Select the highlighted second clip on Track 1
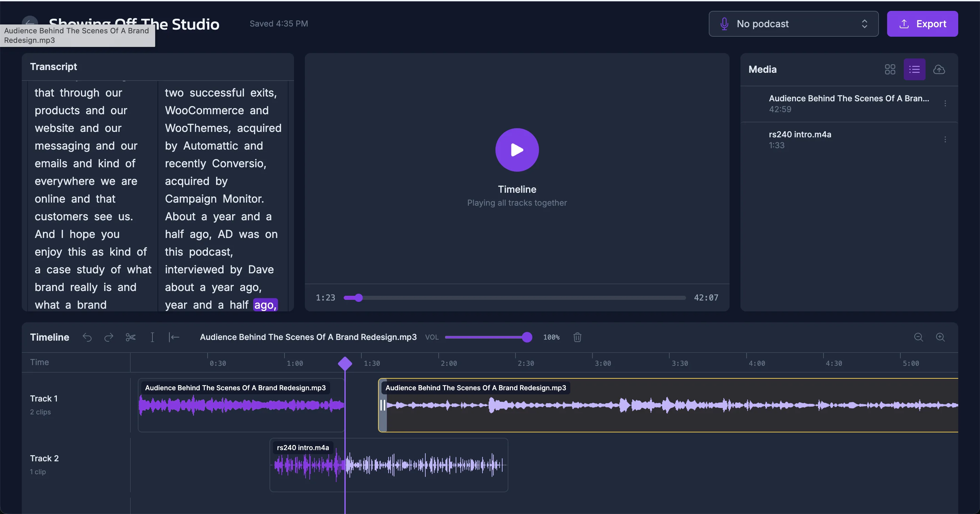The width and height of the screenshot is (980, 514). point(668,405)
